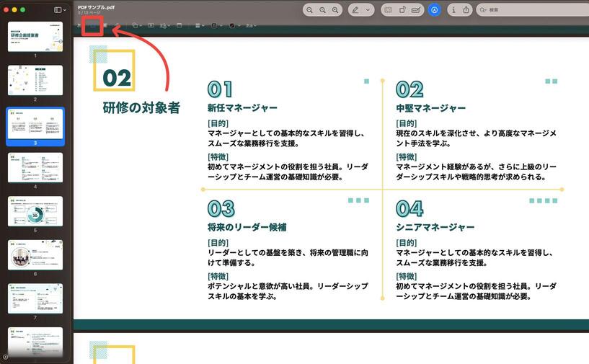Open page 1 thumbnail 研修企画提案書
The height and width of the screenshot is (364, 589).
(x=35, y=37)
